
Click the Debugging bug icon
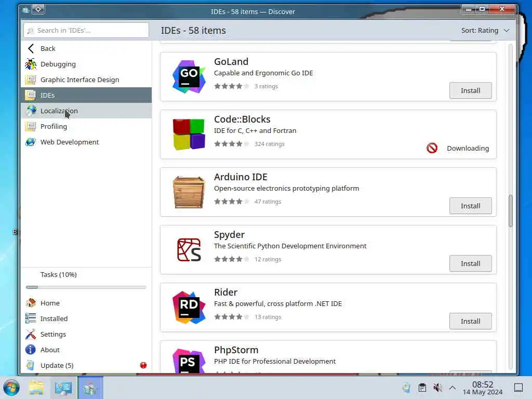pyautogui.click(x=31, y=64)
